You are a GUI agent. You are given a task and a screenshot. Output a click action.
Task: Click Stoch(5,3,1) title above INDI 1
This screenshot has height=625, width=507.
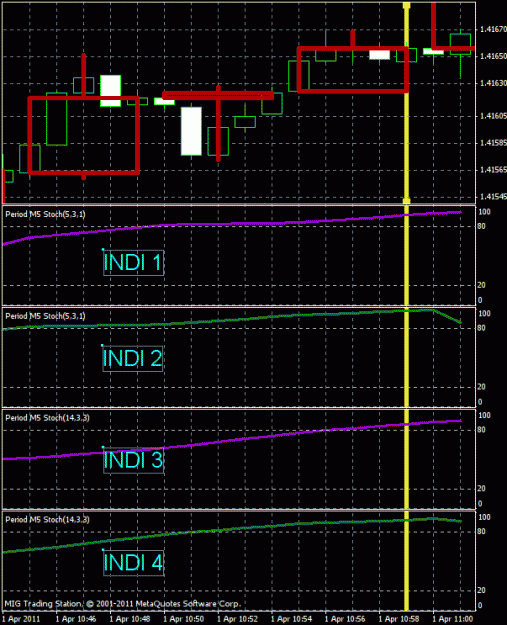point(45,214)
